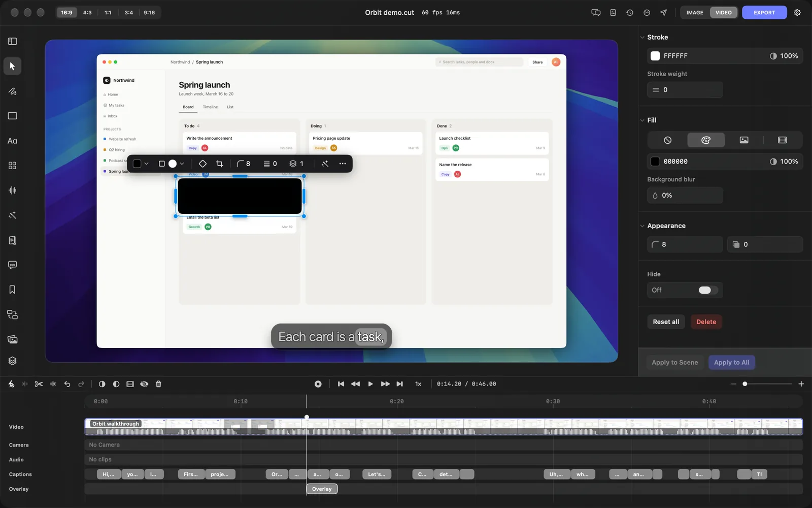Open more options ellipsis in floating toolbar
The width and height of the screenshot is (812, 508).
(343, 164)
